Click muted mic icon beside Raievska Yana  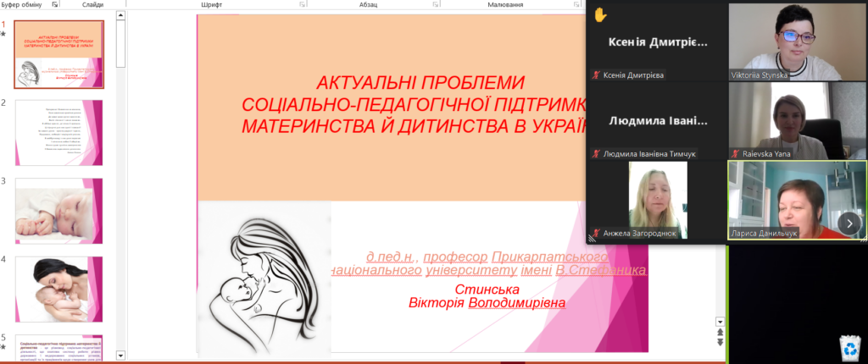pos(735,153)
